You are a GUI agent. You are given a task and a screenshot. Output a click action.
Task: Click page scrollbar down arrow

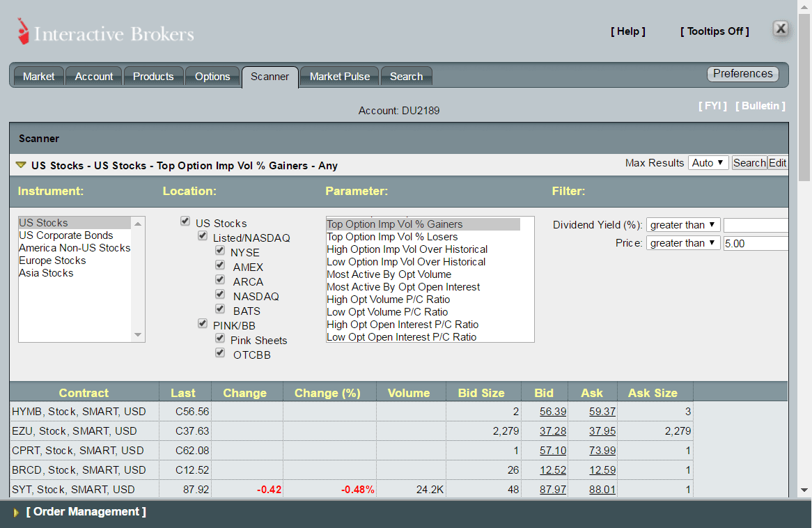[804, 490]
